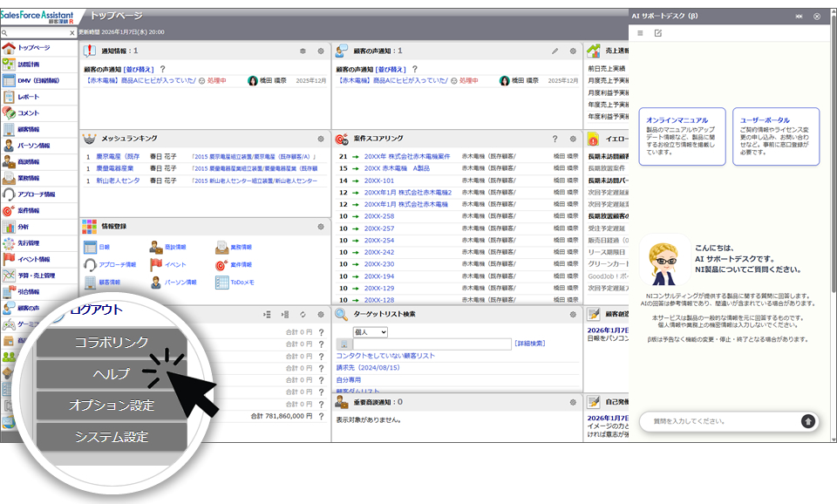Open レポート in the left sidebar
The image size is (837, 504).
pyautogui.click(x=29, y=97)
